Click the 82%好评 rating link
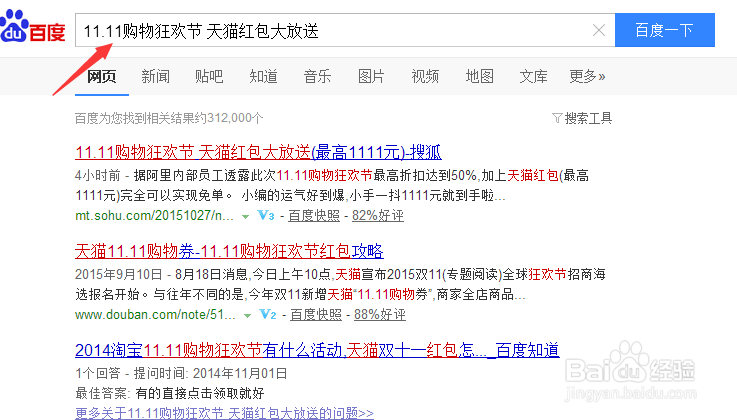The height and width of the screenshot is (420, 737). [378, 216]
